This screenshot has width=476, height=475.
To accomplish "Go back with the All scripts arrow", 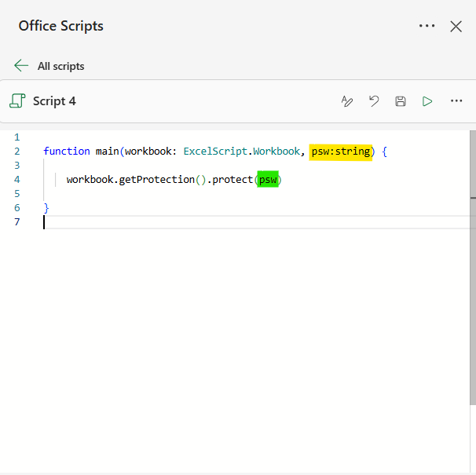I will click(x=21, y=65).
